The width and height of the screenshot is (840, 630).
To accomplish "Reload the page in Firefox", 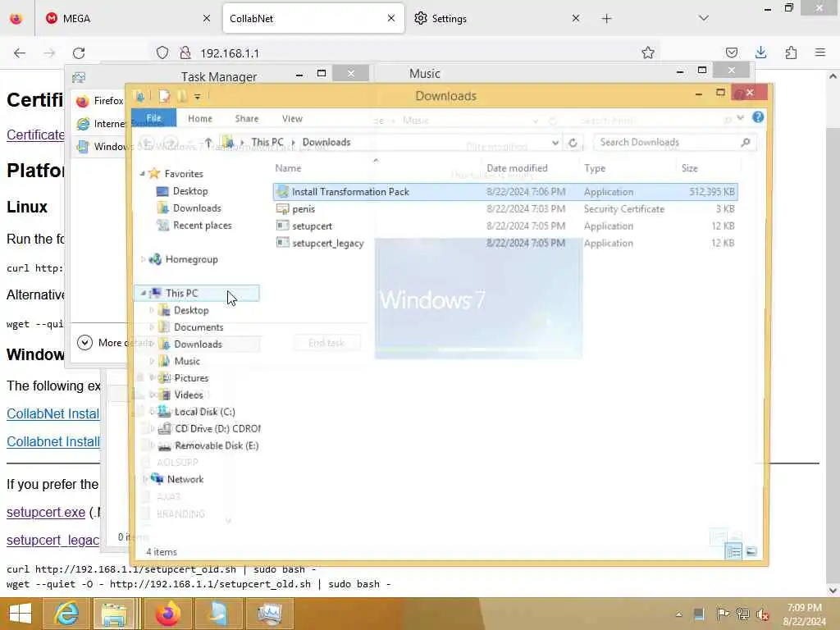I will tap(79, 53).
